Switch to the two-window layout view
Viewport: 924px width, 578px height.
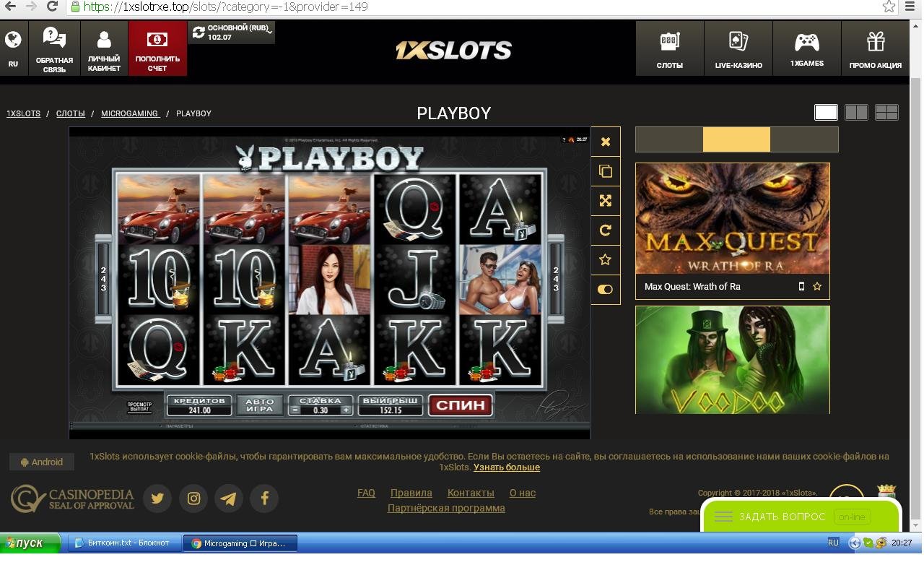856,112
